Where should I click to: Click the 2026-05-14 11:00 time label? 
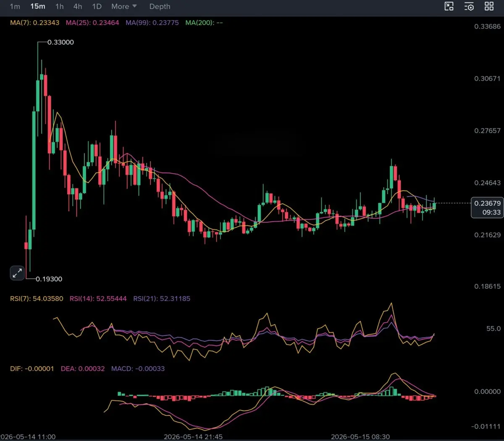28,437
